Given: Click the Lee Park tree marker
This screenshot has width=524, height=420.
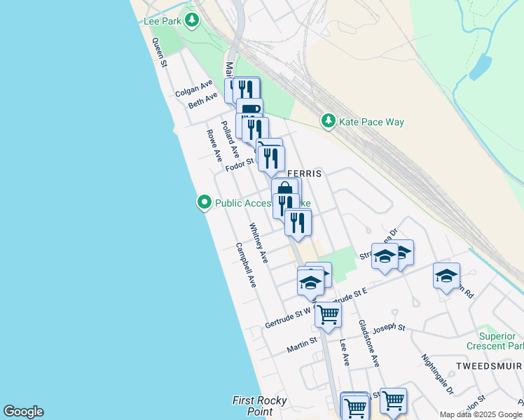Looking at the screenshot, I should [x=192, y=20].
